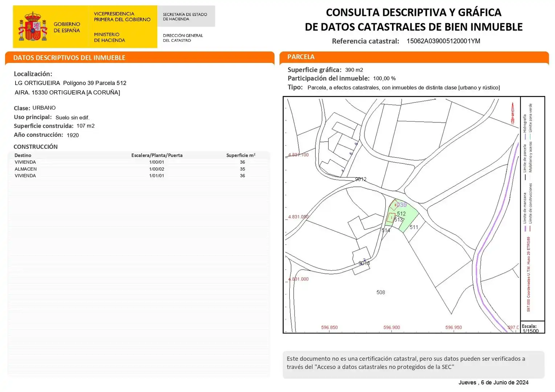The height and width of the screenshot is (392, 555).
Task: Click the 'CONSTRUCCIÓN' table heading
Action: [36, 147]
